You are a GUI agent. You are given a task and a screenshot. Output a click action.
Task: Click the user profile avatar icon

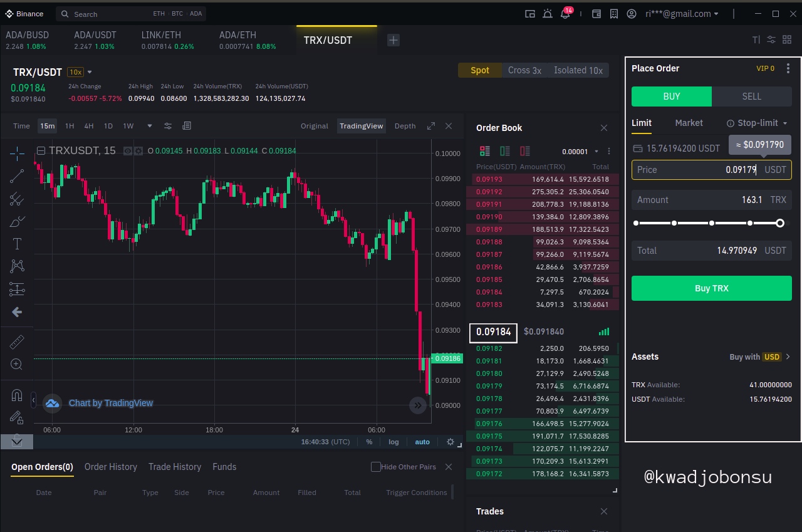(632, 14)
